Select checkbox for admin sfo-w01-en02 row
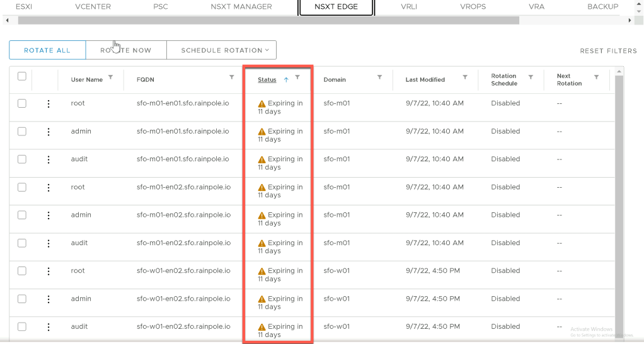Image resolution: width=644 pixels, height=344 pixels. tap(22, 299)
